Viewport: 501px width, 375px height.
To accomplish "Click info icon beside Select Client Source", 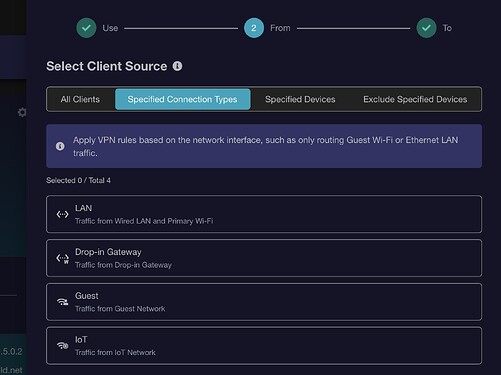I will tap(177, 66).
